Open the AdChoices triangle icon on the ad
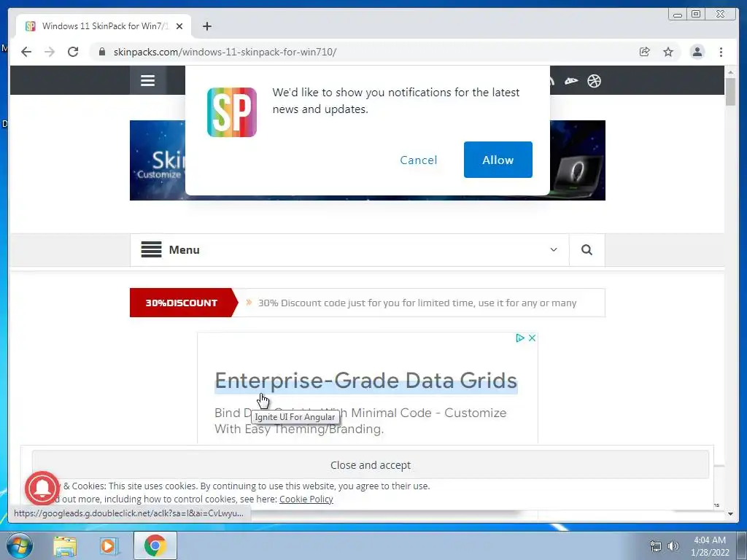Screen dimensions: 747x560 coord(520,338)
